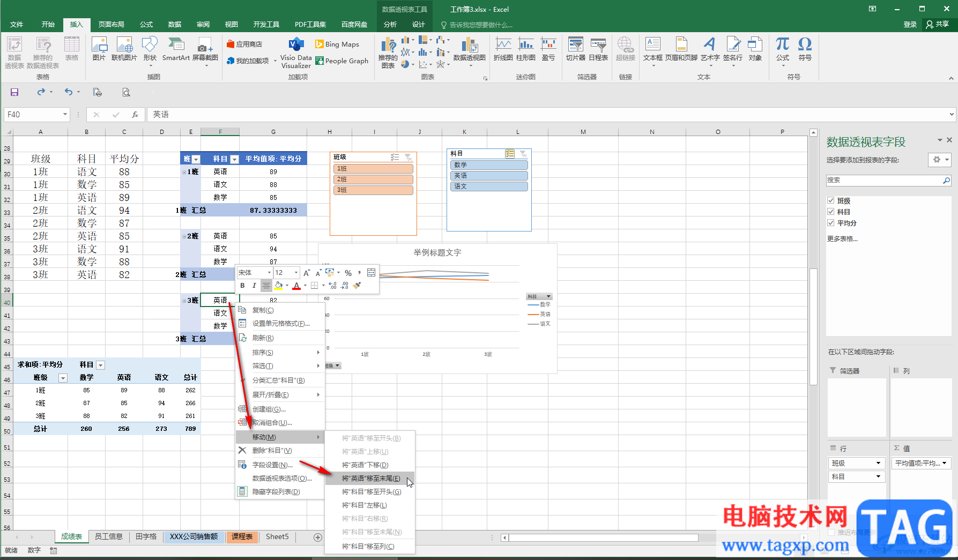Collapse the 3班 pivot group
Viewport: 958px width, 560px height.
click(x=184, y=301)
